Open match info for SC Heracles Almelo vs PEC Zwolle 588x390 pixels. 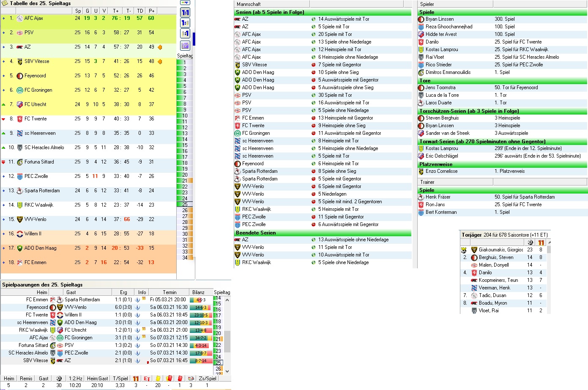click(x=137, y=353)
